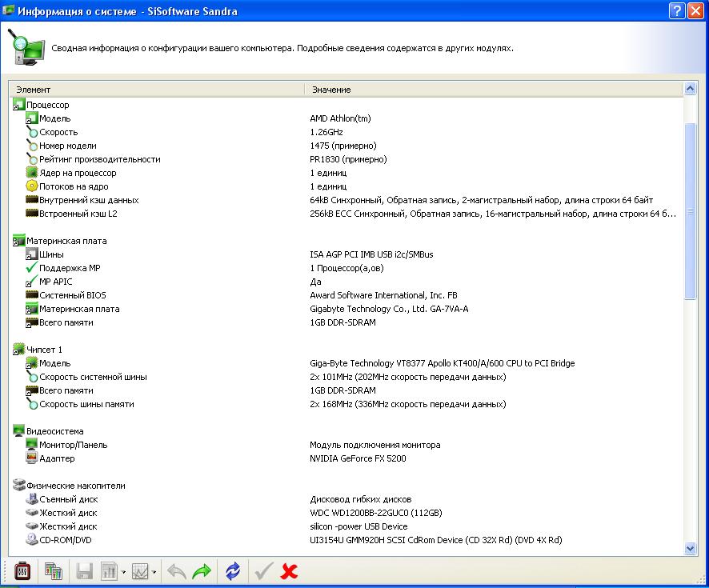The height and width of the screenshot is (588, 709).
Task: Click the AMD Athlon(tm) value
Action: [340, 118]
